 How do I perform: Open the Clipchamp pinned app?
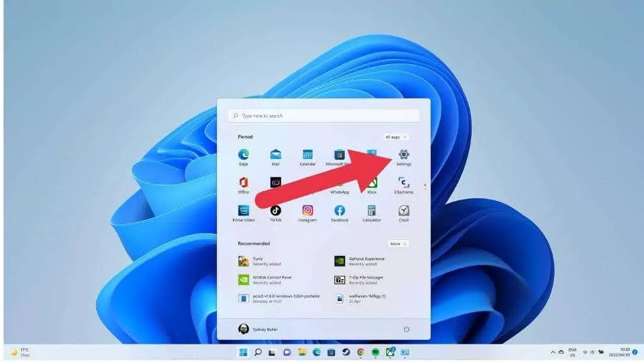(404, 185)
